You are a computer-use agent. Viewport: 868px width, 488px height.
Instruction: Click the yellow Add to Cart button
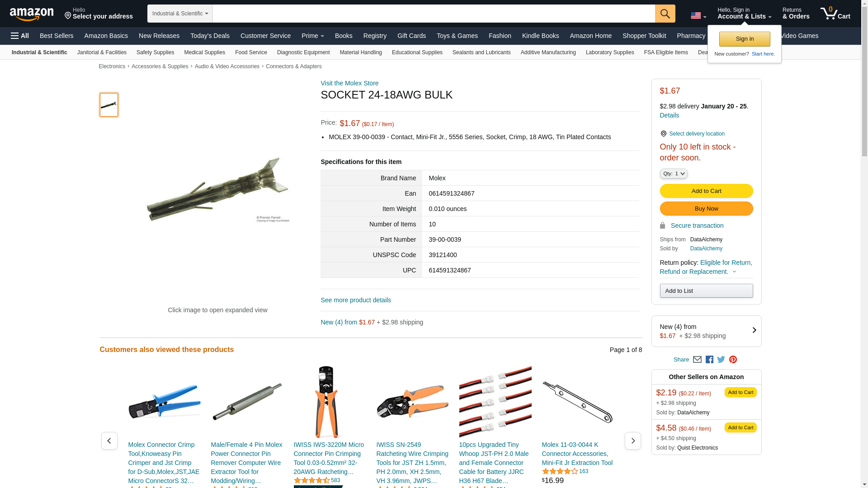click(x=706, y=191)
